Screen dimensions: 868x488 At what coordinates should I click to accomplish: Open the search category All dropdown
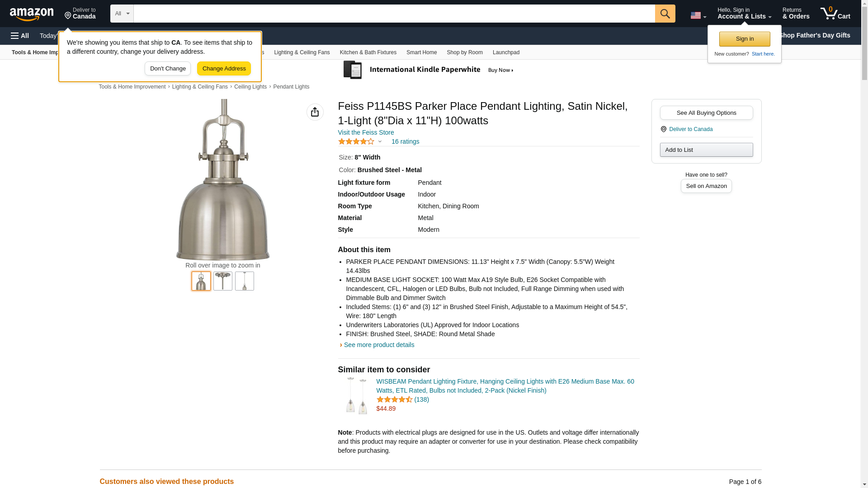click(x=122, y=14)
